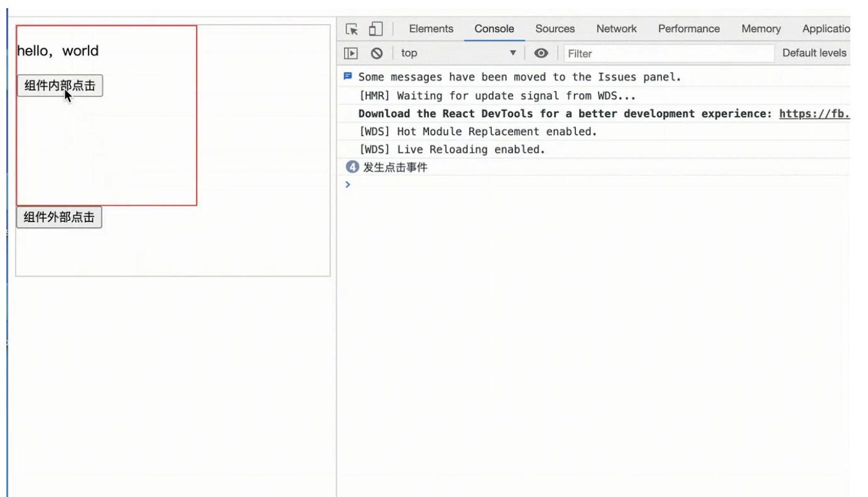868x497 pixels.
Task: Click the blue console prompt chevron
Action: click(x=348, y=184)
